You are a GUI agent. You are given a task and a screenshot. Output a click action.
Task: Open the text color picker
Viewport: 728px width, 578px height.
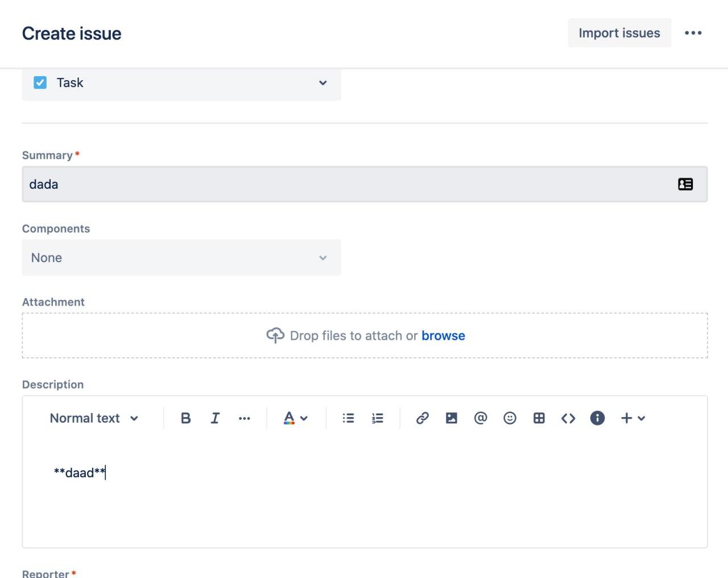point(296,418)
